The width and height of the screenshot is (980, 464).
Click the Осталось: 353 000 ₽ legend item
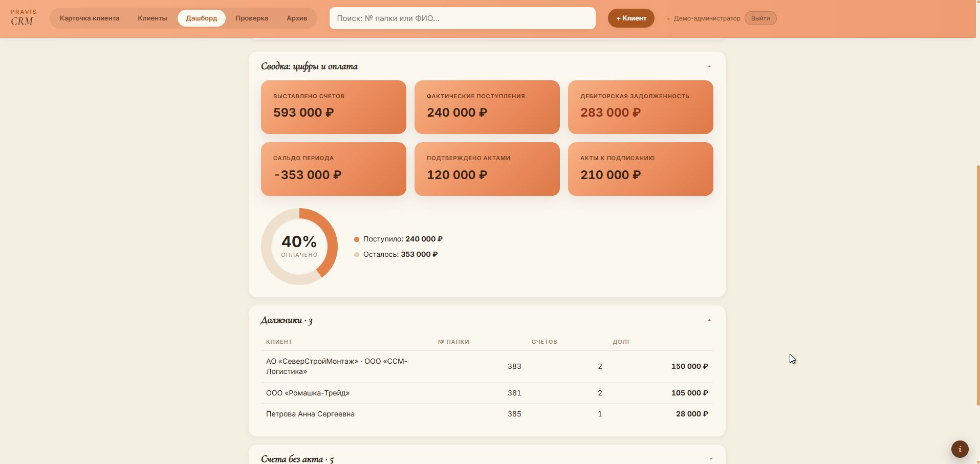tap(396, 254)
